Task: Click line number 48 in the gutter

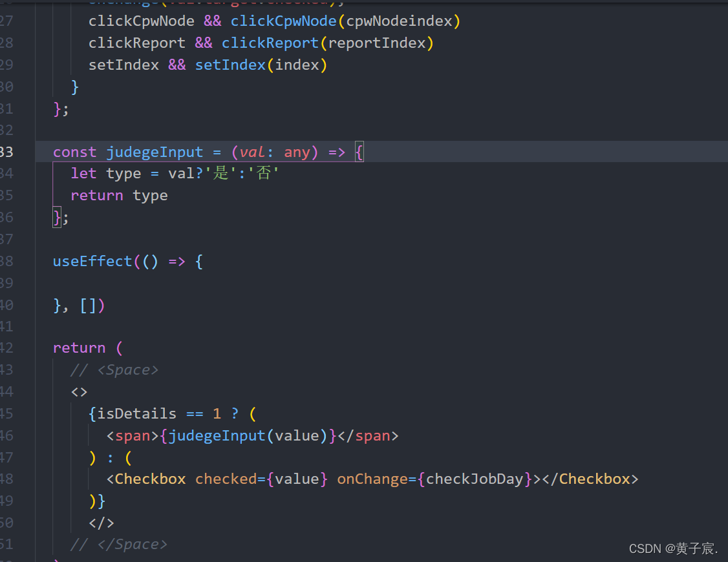Action: coord(6,479)
